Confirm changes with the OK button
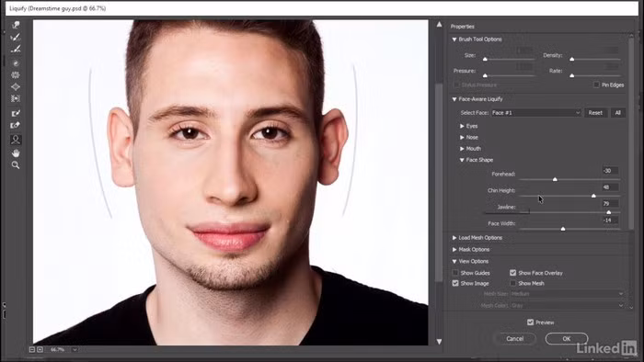The width and height of the screenshot is (644, 362). (567, 339)
